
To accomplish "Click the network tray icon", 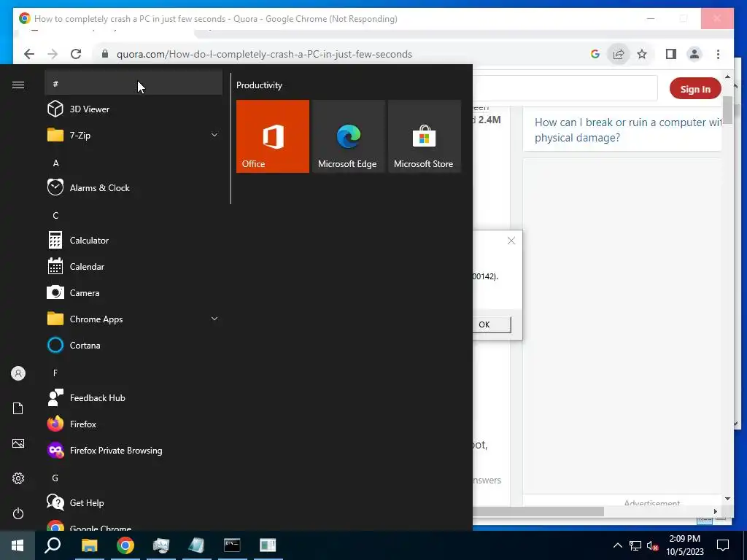I will 635,545.
